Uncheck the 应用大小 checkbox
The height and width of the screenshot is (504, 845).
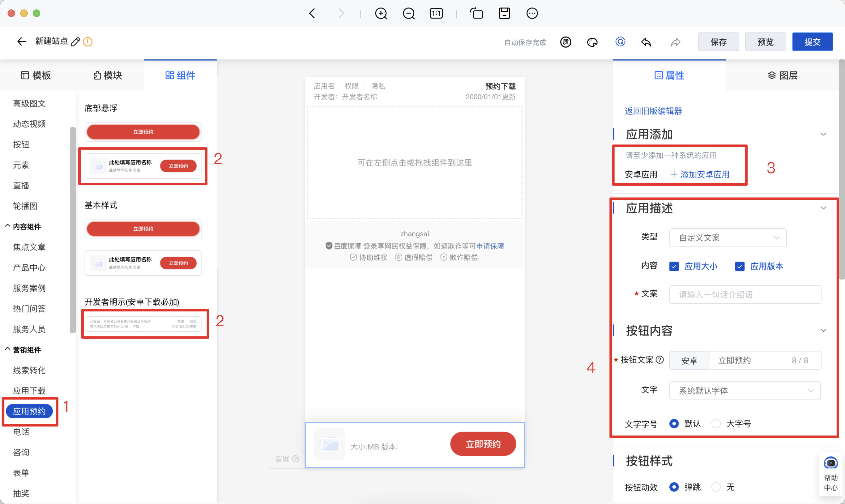tap(674, 266)
